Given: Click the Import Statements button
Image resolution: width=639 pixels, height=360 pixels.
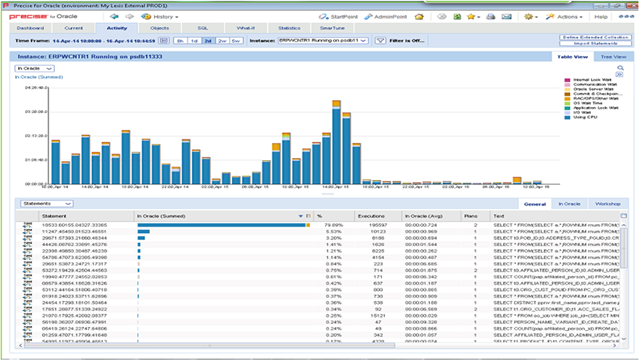Looking at the screenshot, I should 595,43.
